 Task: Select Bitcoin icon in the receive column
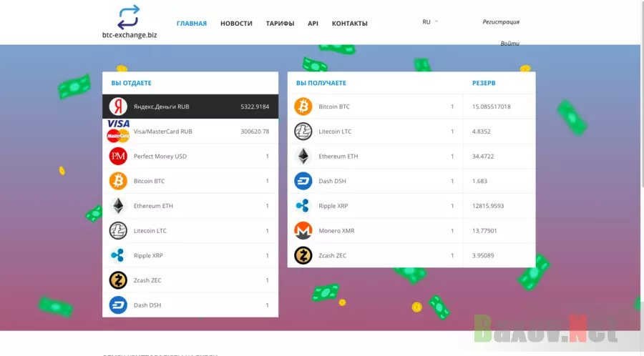tap(303, 107)
